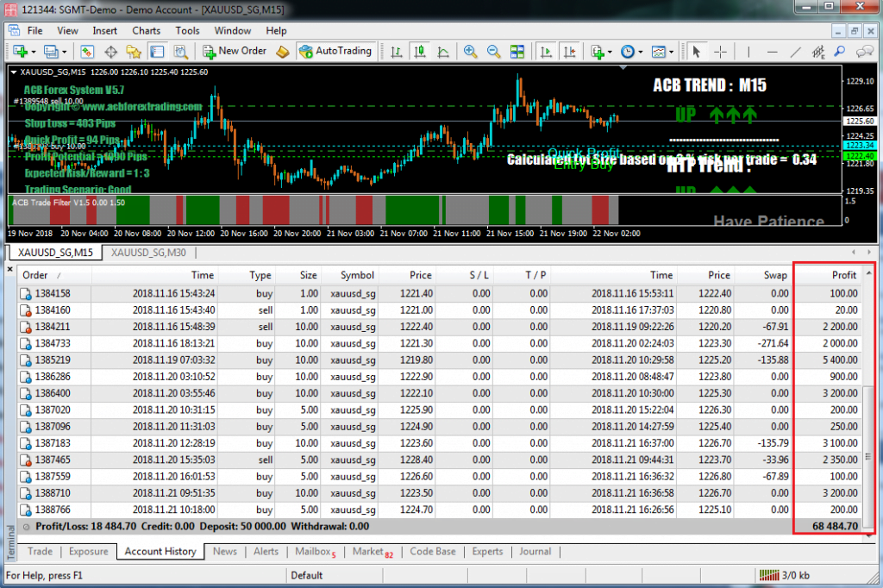Switch to the Trade tab

(40, 552)
